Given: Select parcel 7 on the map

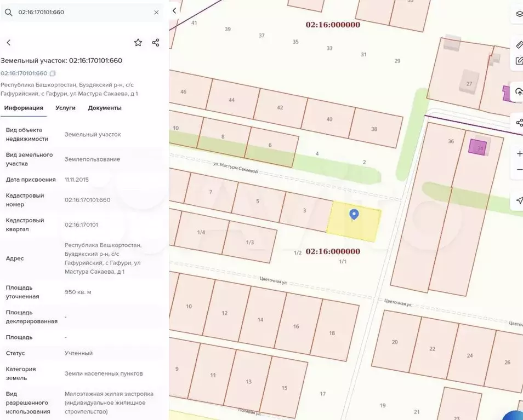Looking at the screenshot, I should click(x=211, y=192).
